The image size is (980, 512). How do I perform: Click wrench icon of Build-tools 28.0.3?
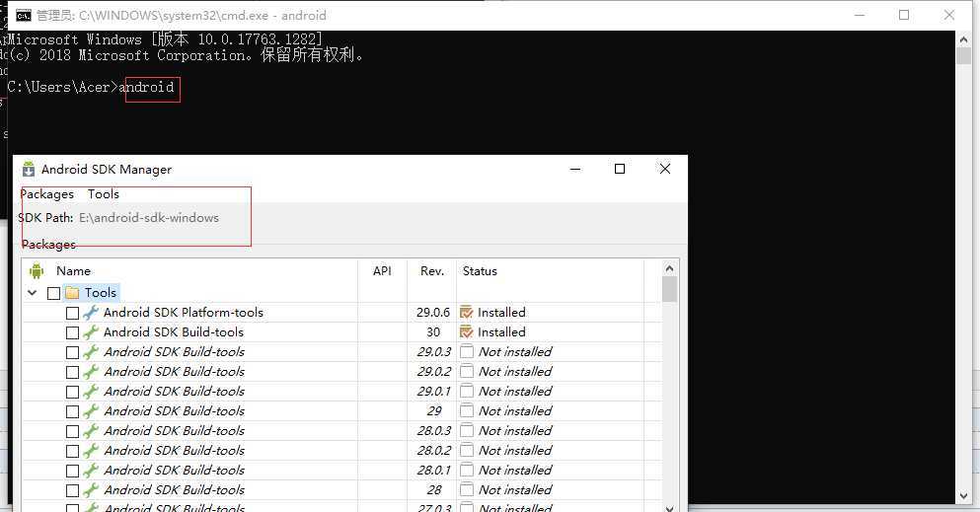point(91,431)
